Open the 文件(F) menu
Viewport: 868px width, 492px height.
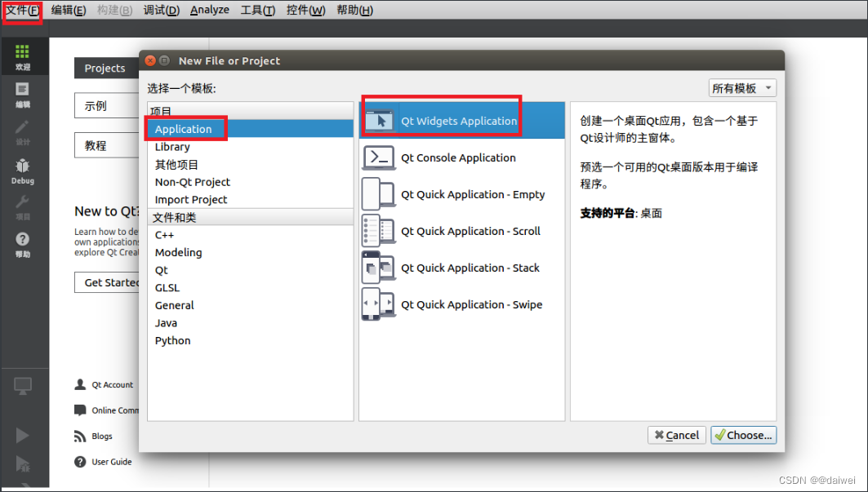pos(22,10)
